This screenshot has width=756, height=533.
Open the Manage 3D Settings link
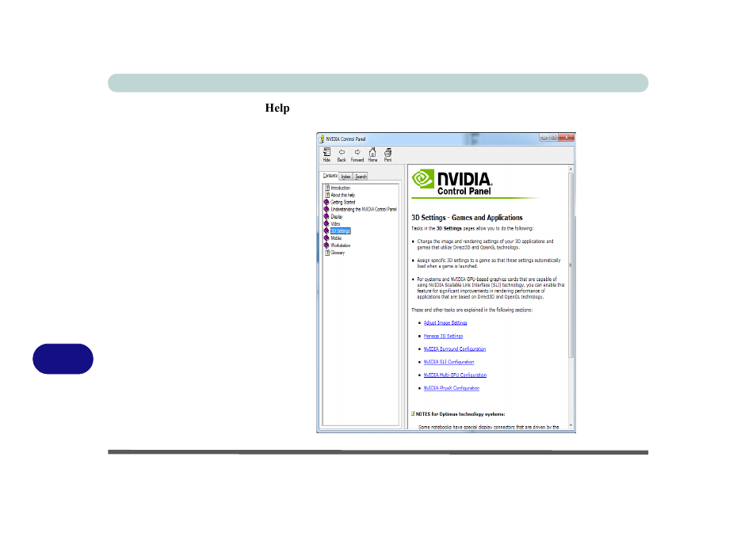(443, 336)
